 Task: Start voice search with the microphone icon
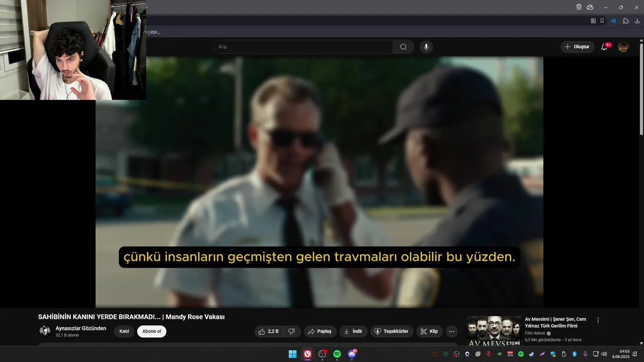[x=426, y=47]
